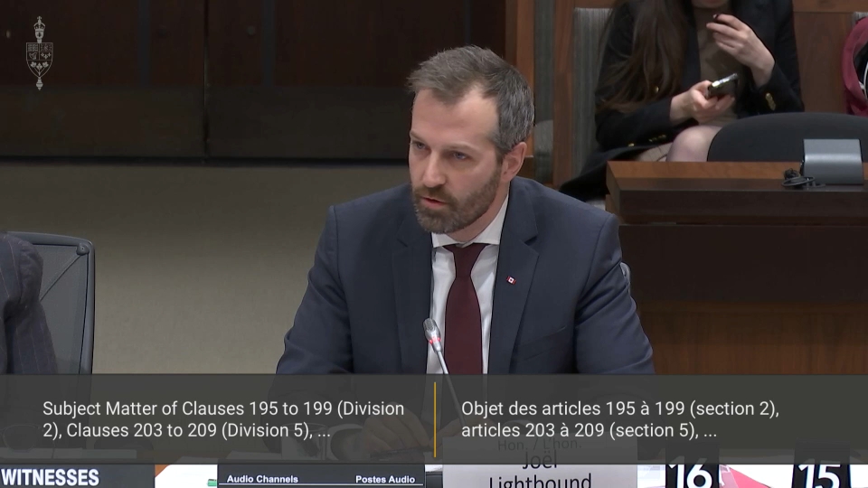Click the Parliament coat of arms logo

[39, 53]
